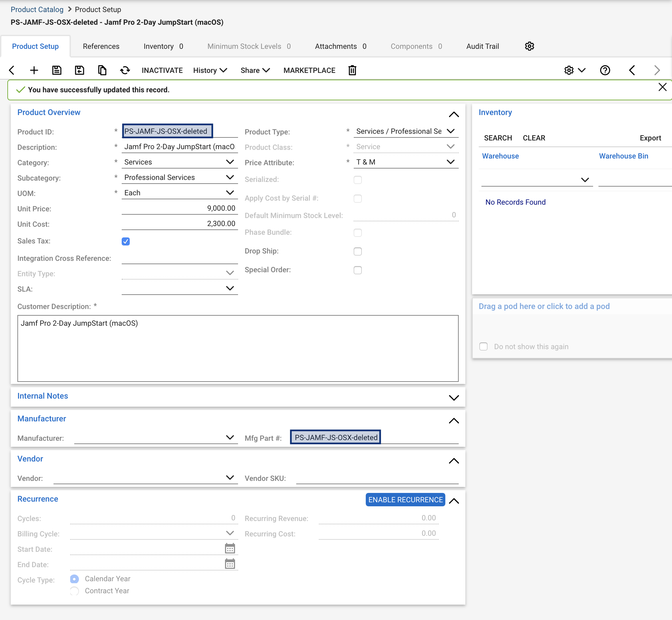This screenshot has width=672, height=620.
Task: Switch to the References tab
Action: (x=101, y=46)
